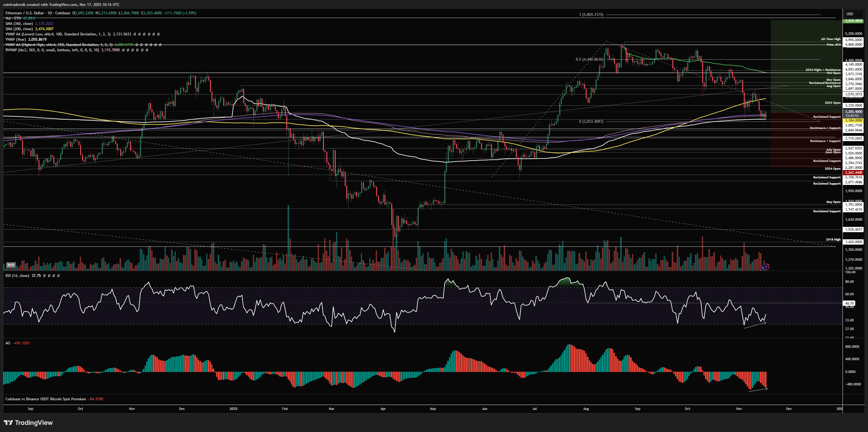The width and height of the screenshot is (868, 432).
Task: Click the TradingView logo at bottom left
Action: (28, 423)
